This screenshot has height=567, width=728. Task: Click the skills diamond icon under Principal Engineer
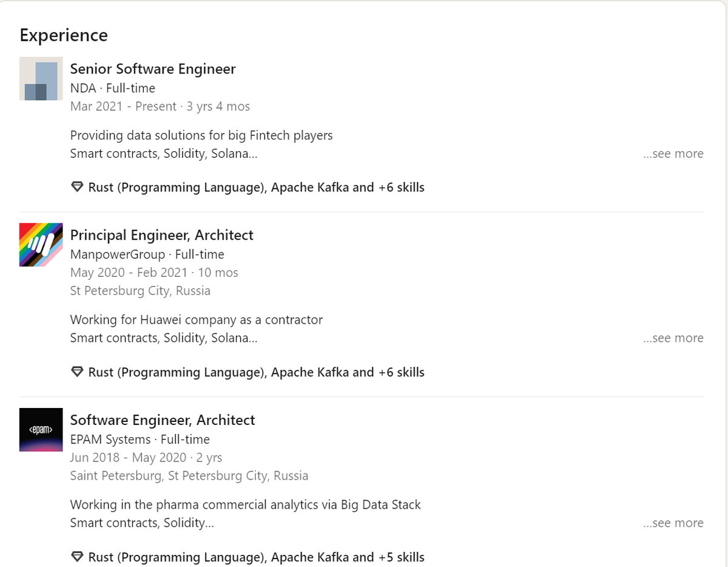77,372
